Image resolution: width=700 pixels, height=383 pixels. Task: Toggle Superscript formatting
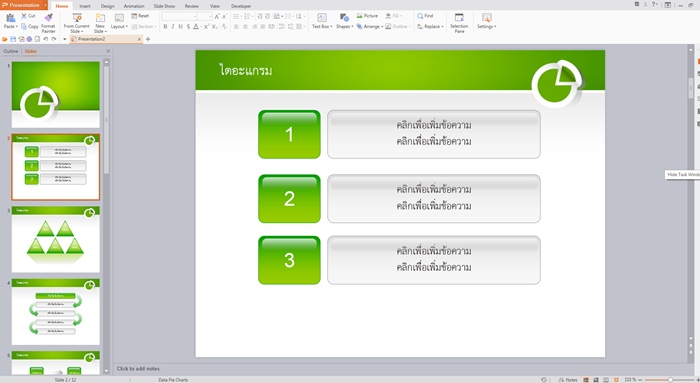point(207,27)
